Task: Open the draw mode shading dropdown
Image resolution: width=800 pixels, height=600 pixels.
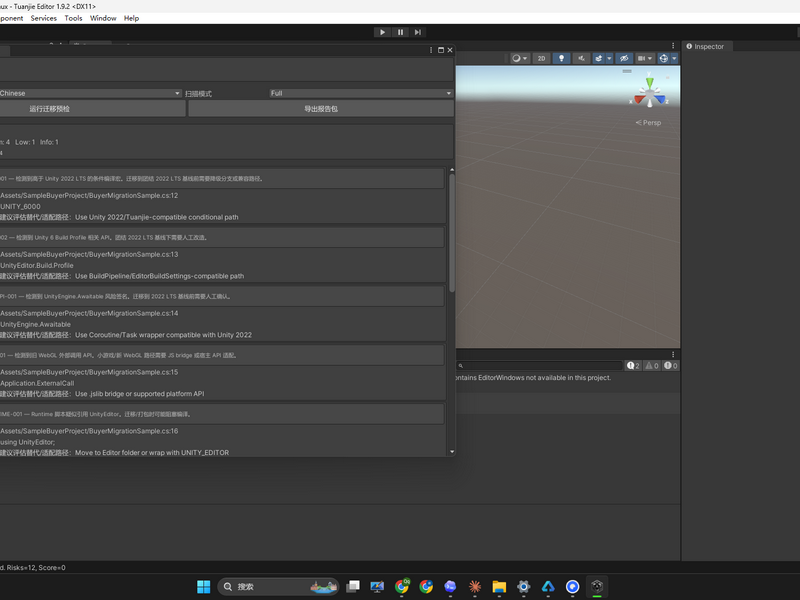Action: pyautogui.click(x=520, y=58)
